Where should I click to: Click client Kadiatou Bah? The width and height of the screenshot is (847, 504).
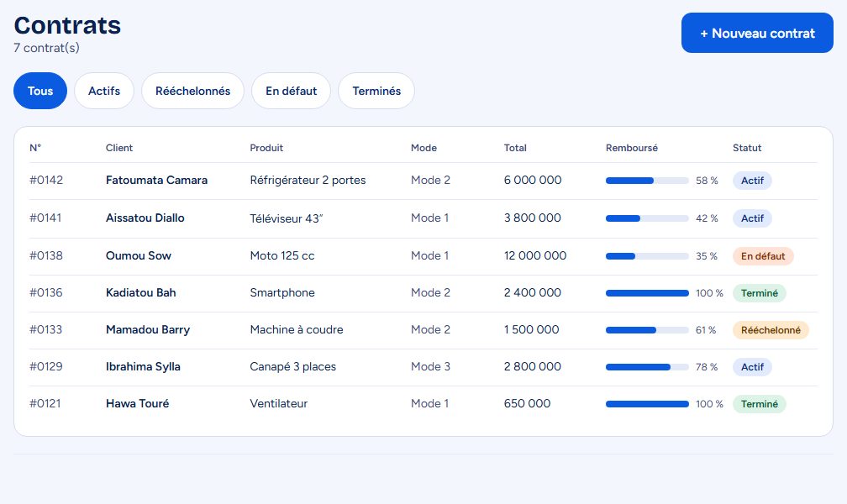pos(141,293)
